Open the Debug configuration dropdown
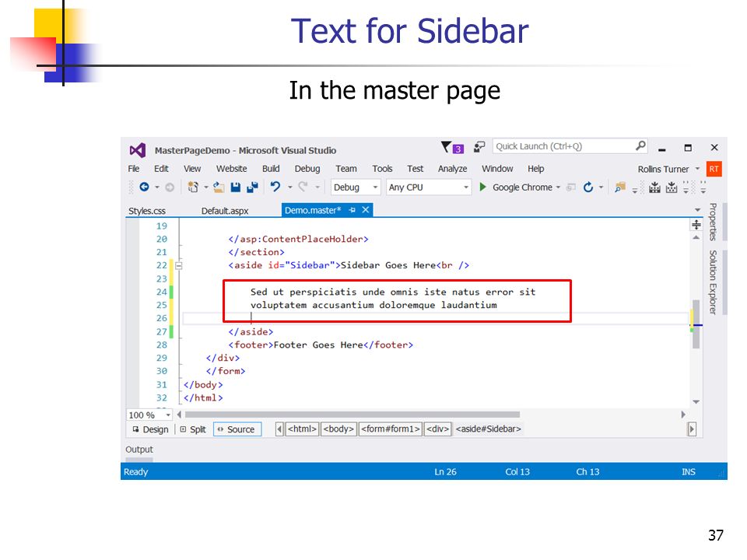747x560 pixels. click(356, 187)
